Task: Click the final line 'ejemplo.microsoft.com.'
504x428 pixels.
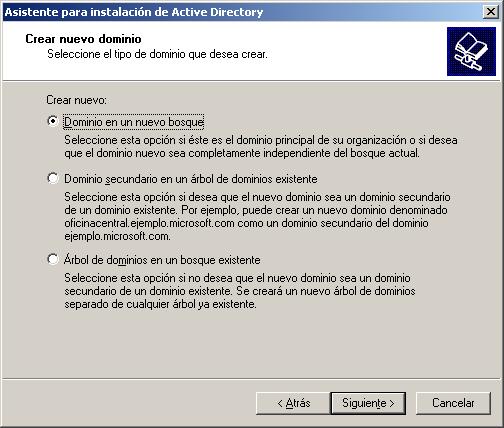Action: pos(117,236)
